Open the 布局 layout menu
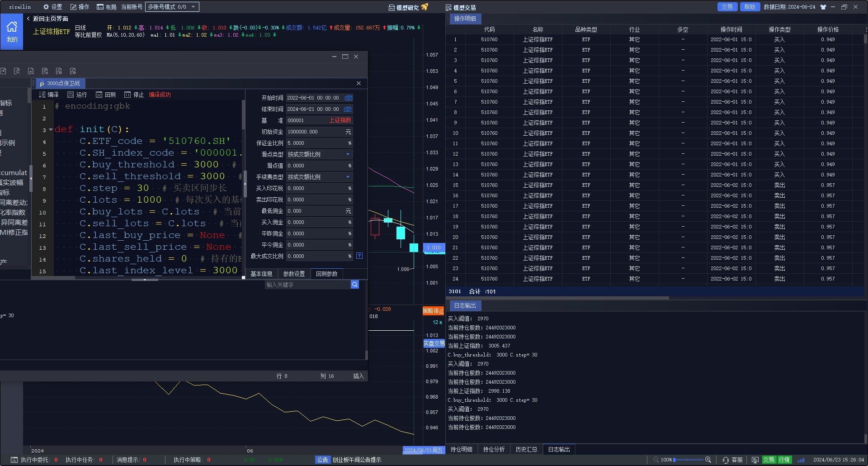868x466 pixels. click(x=106, y=7)
